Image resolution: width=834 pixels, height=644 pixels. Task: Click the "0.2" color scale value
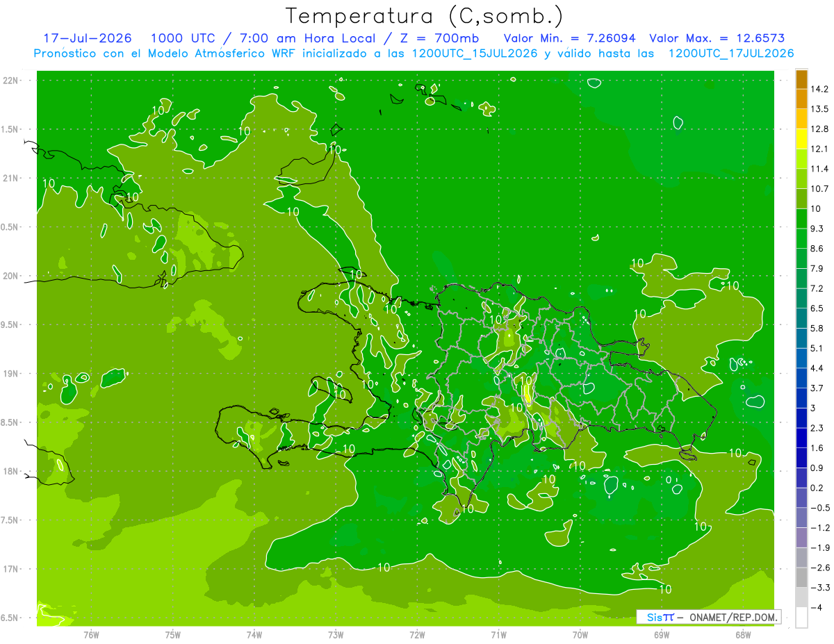(817, 488)
